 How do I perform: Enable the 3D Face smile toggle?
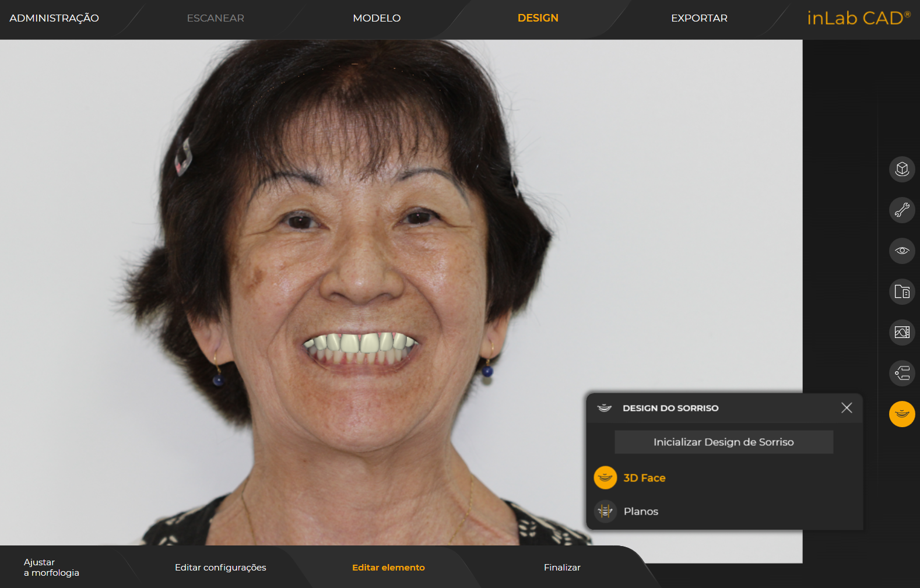tap(605, 478)
